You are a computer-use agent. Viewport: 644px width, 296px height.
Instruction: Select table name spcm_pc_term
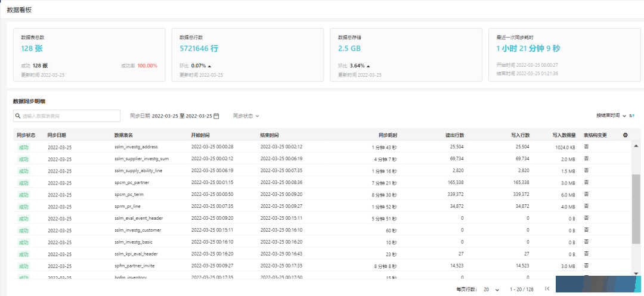tap(129, 194)
